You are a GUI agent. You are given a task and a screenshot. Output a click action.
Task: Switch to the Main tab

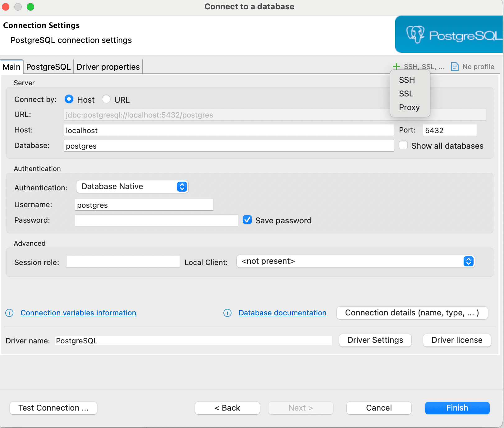click(x=11, y=67)
